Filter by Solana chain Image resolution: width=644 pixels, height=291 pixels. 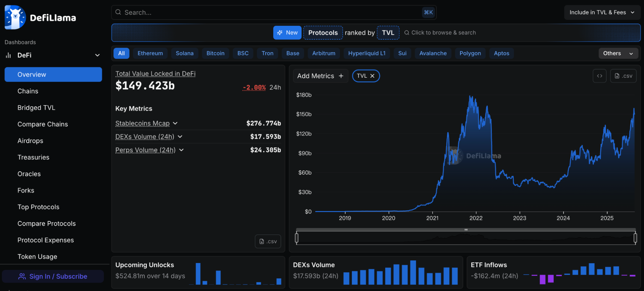(x=185, y=53)
